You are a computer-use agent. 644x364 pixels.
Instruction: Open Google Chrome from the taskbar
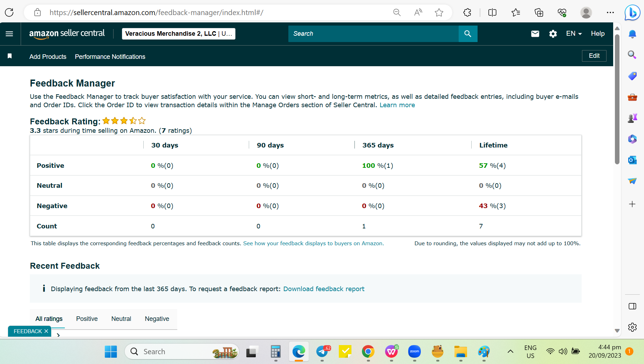click(368, 351)
